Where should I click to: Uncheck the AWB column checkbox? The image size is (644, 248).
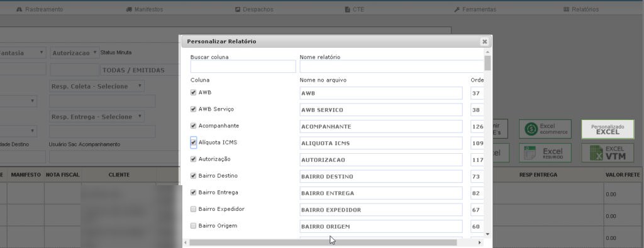[x=193, y=93]
